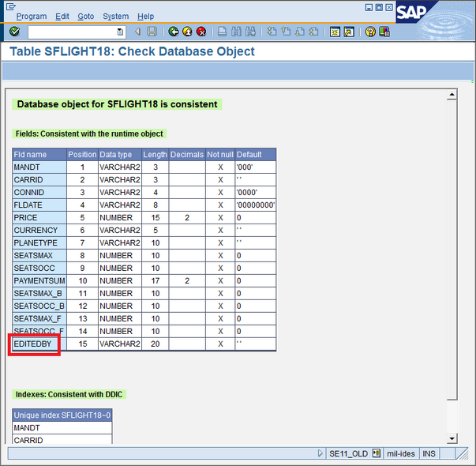Image resolution: width=476 pixels, height=466 pixels.
Task: Click the Print icon in toolbar
Action: 223,32
